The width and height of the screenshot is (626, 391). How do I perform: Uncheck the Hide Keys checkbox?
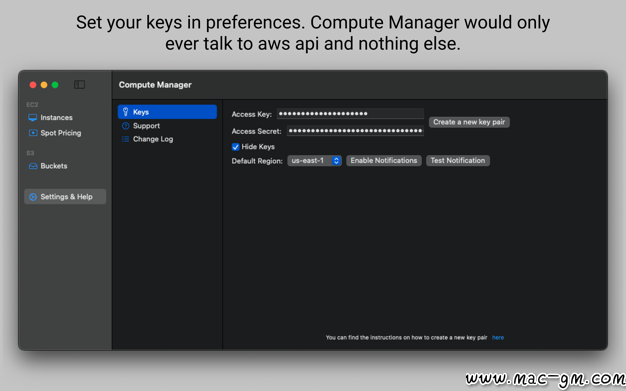click(x=236, y=147)
